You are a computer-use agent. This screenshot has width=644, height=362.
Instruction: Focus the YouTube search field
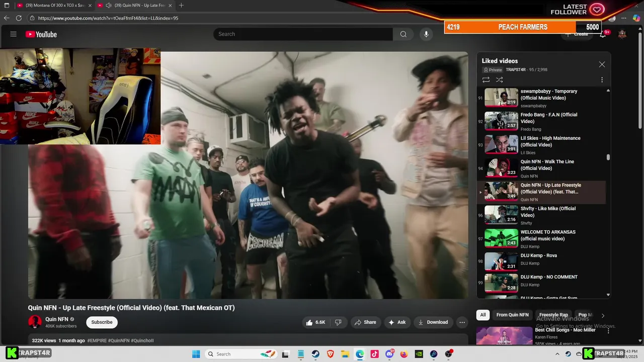[303, 34]
